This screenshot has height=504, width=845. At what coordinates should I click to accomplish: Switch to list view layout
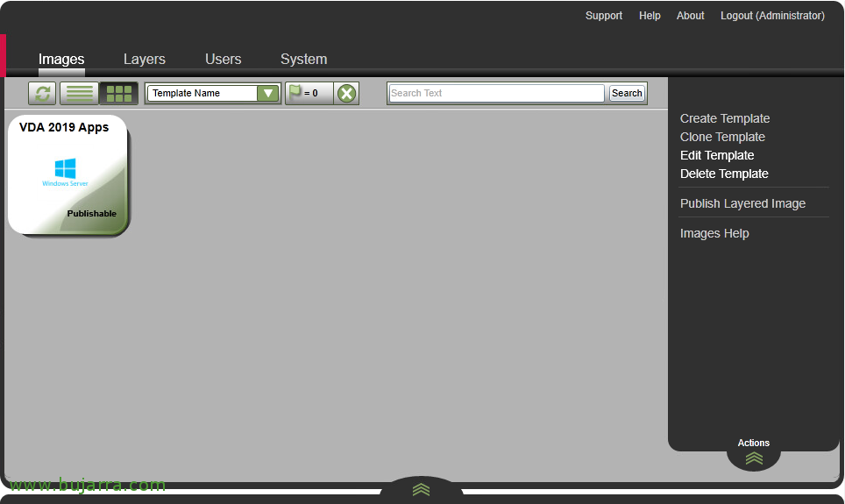pos(79,93)
